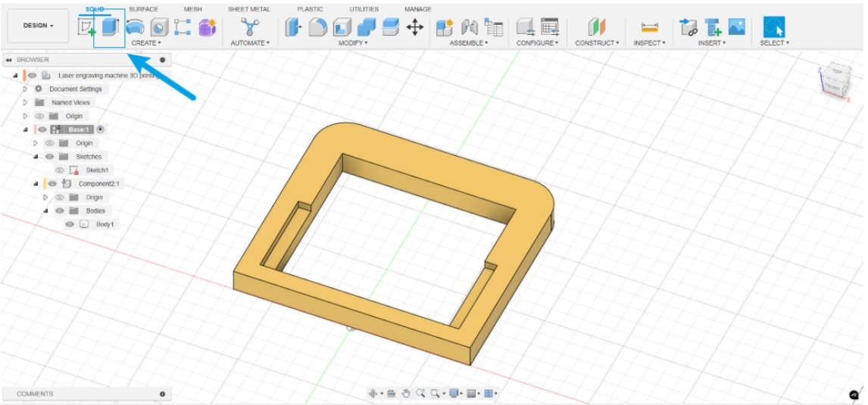Select the Press Pull tool
The image size is (868, 405).
point(293,26)
